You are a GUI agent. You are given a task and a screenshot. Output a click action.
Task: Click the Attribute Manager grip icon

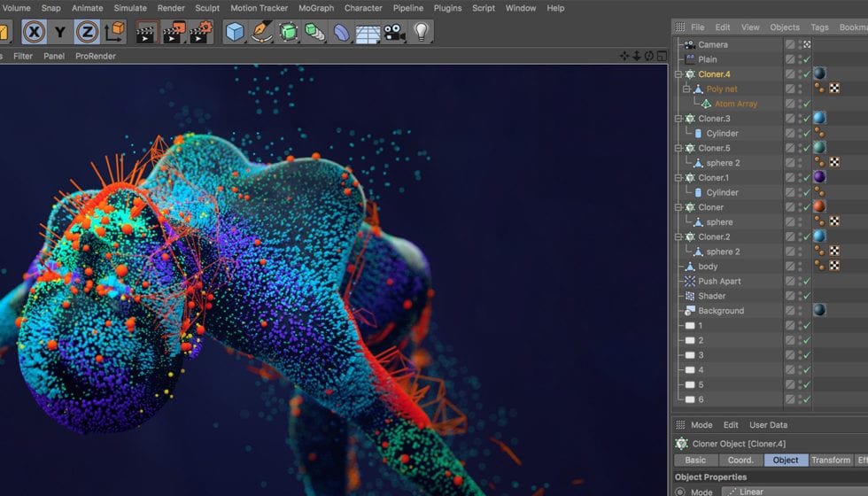pyautogui.click(x=680, y=425)
